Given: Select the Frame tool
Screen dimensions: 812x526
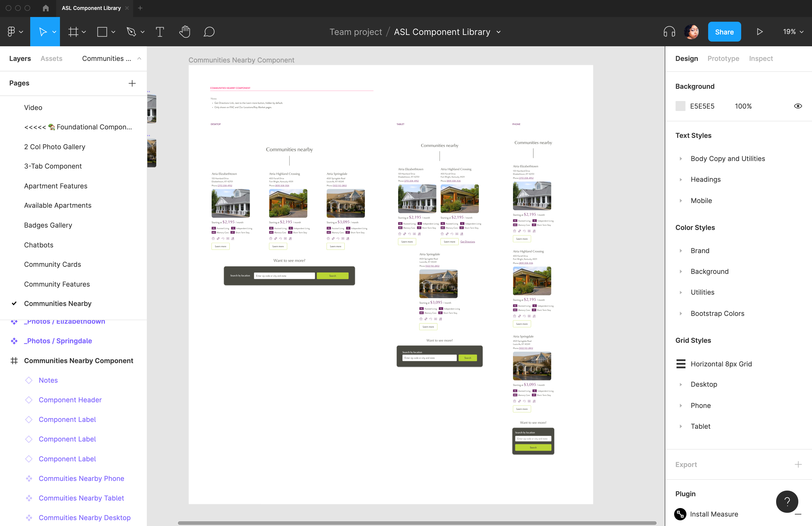Looking at the screenshot, I should [73, 32].
